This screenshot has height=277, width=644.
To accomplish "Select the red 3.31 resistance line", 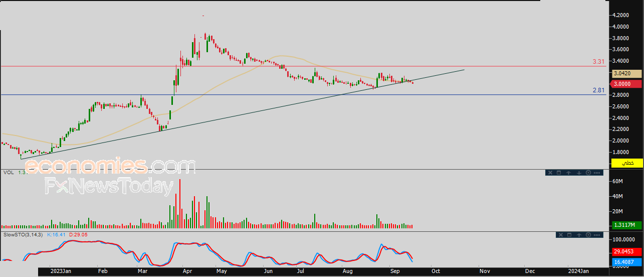I will coord(301,66).
